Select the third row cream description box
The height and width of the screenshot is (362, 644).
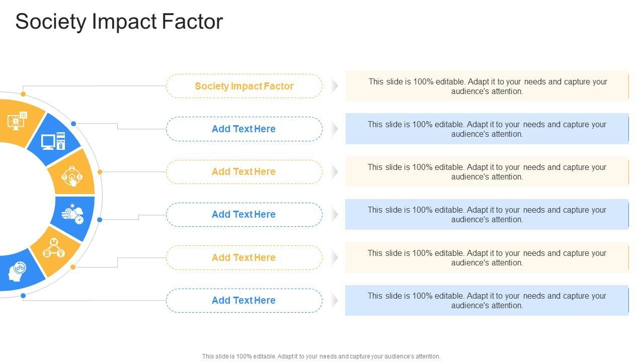click(x=487, y=172)
